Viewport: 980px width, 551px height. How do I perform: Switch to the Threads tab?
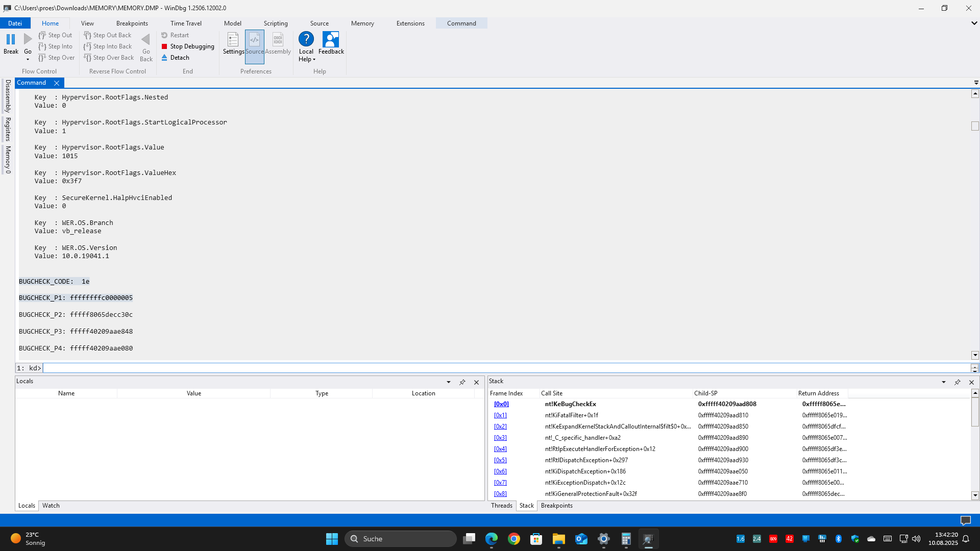coord(501,506)
